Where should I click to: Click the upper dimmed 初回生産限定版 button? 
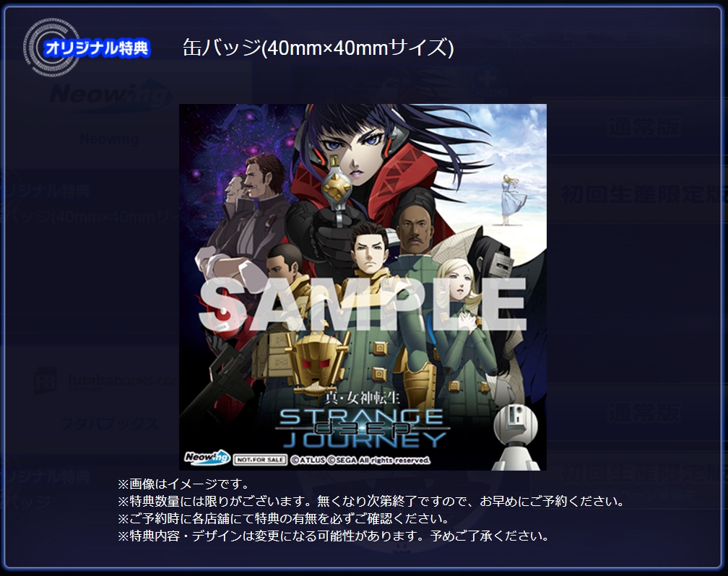click(x=643, y=195)
